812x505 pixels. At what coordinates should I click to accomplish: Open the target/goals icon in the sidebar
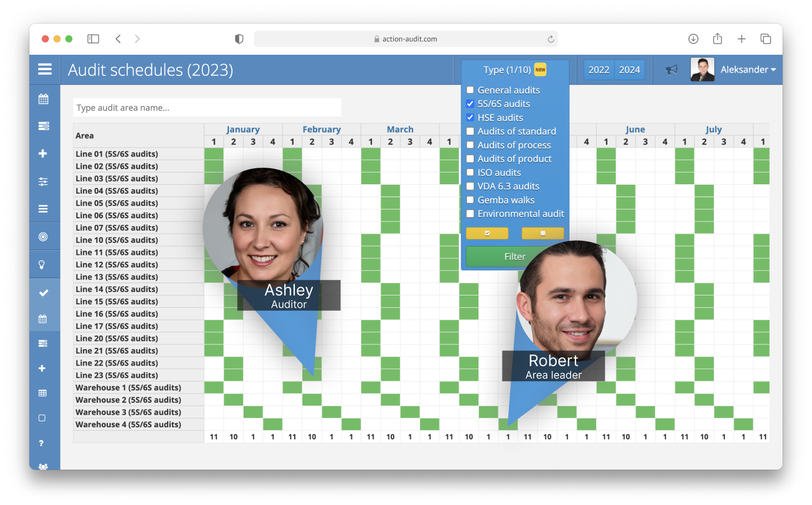43,237
